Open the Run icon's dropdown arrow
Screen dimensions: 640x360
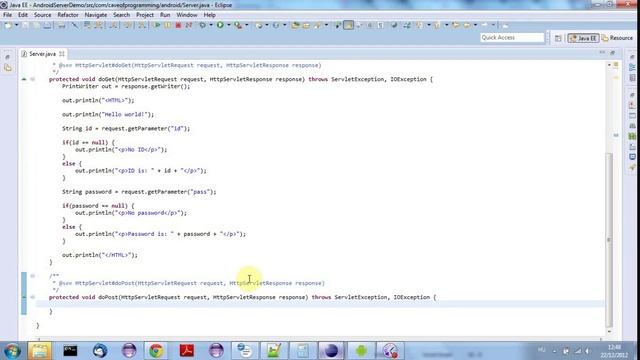229,25
